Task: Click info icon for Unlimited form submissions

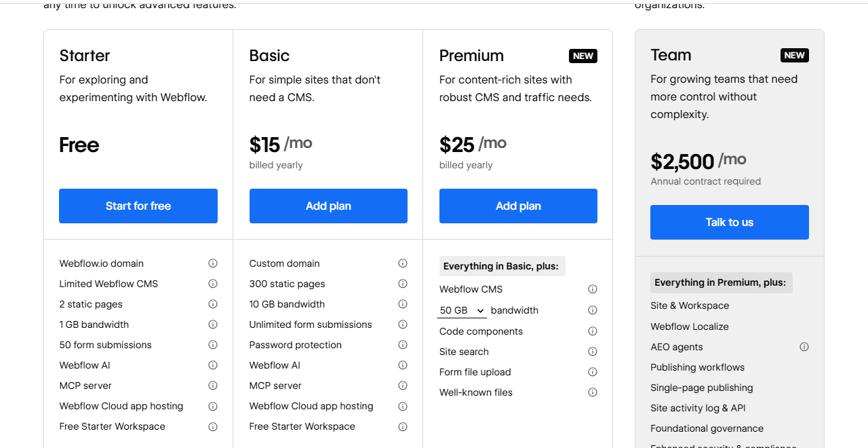Action: click(403, 324)
